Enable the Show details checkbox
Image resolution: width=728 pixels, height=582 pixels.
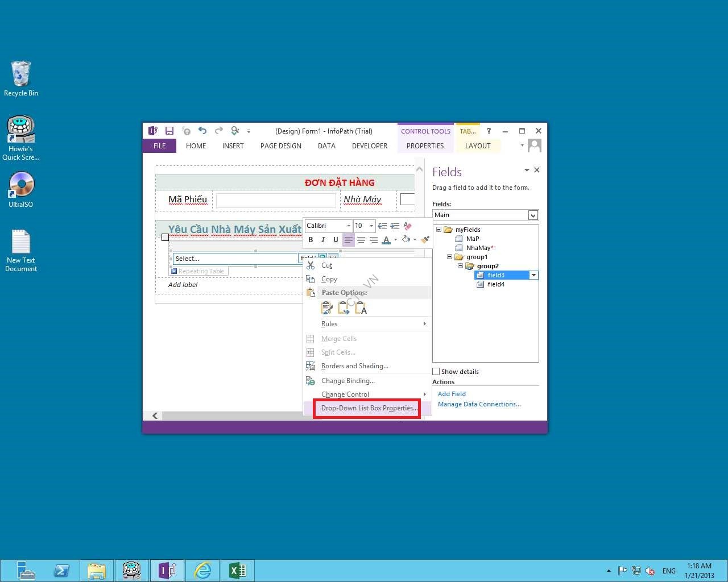436,372
